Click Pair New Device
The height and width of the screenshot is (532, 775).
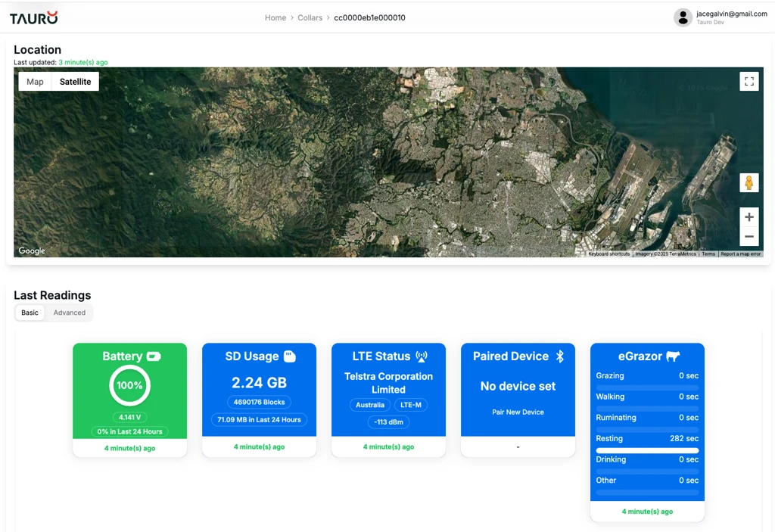518,412
